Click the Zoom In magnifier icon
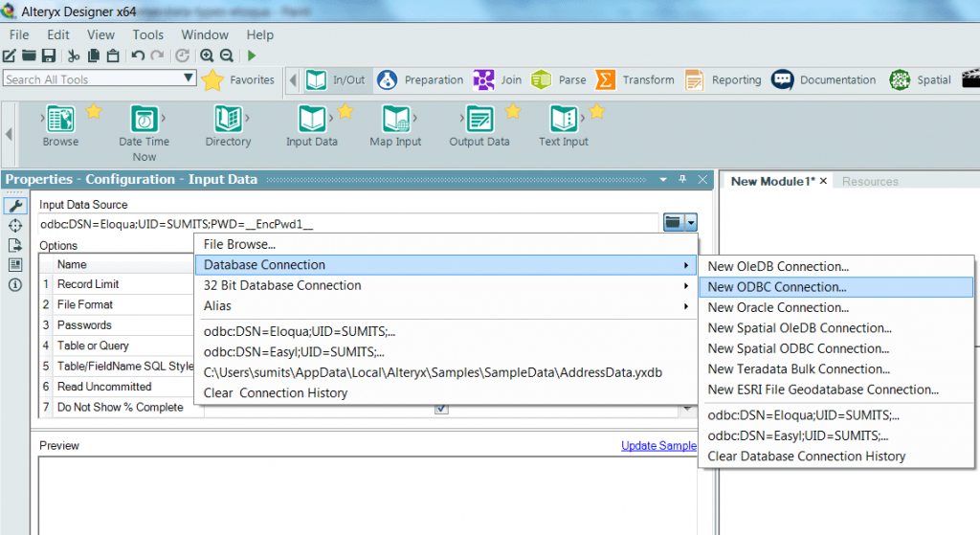Image resolution: width=980 pixels, height=535 pixels. click(207, 56)
